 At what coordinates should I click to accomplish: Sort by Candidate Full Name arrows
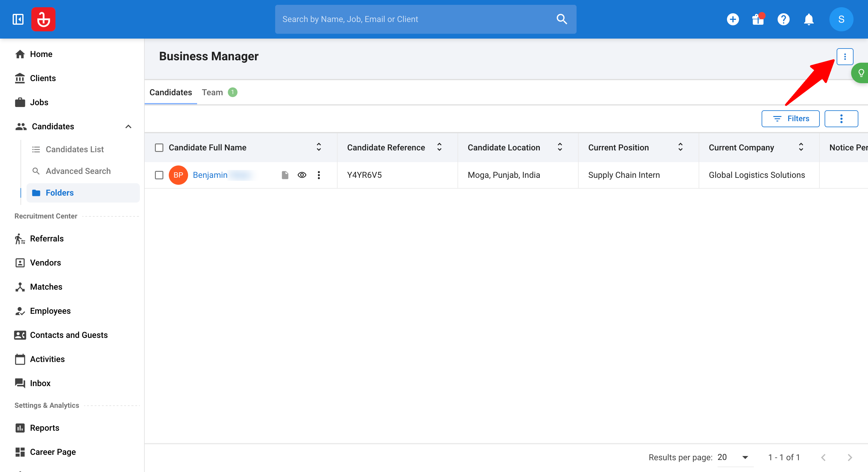point(319,147)
